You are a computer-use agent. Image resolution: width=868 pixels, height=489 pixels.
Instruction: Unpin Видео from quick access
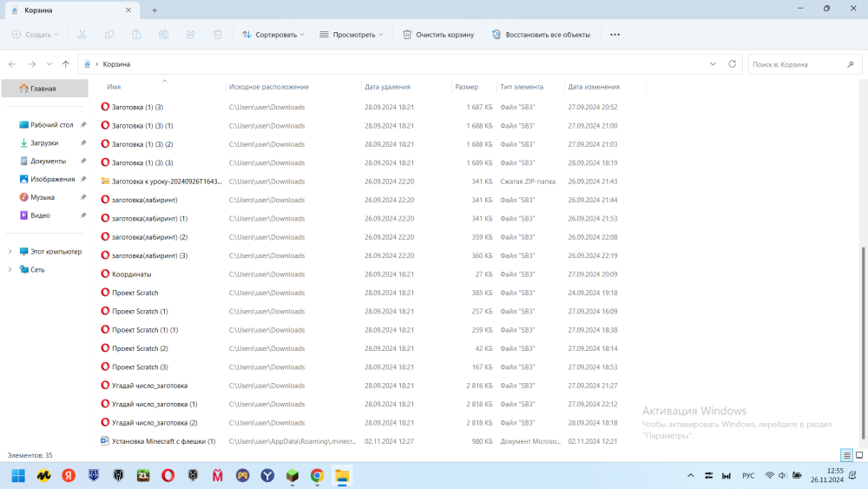click(83, 215)
